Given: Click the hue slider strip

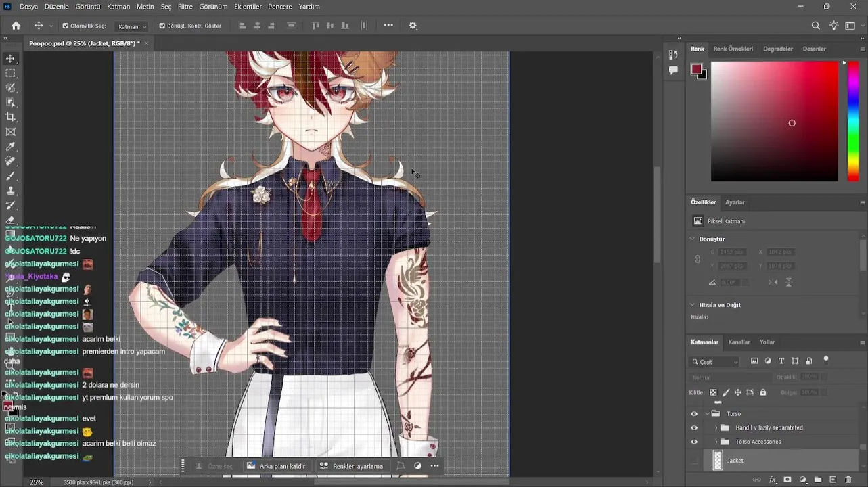Looking at the screenshot, I should coord(853,121).
